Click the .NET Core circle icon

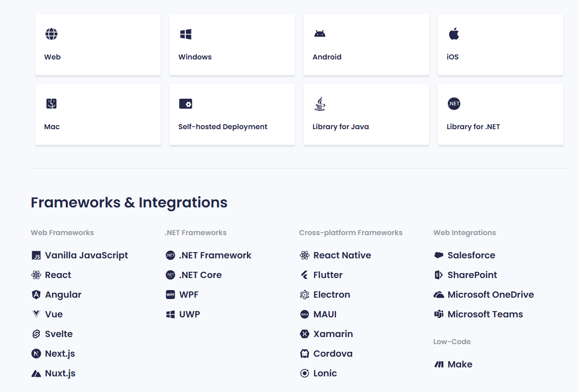pyautogui.click(x=170, y=275)
